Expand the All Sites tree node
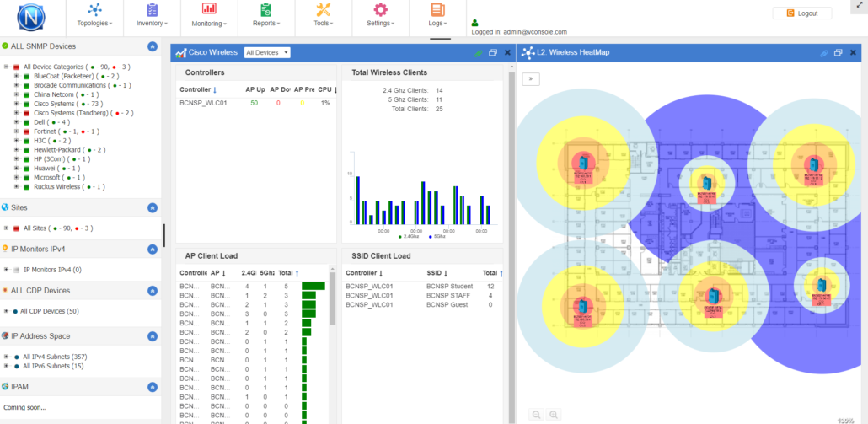 pyautogui.click(x=7, y=228)
